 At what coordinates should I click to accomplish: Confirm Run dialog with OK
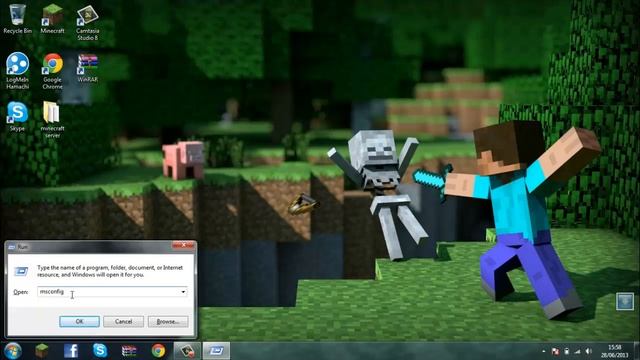click(x=80, y=322)
